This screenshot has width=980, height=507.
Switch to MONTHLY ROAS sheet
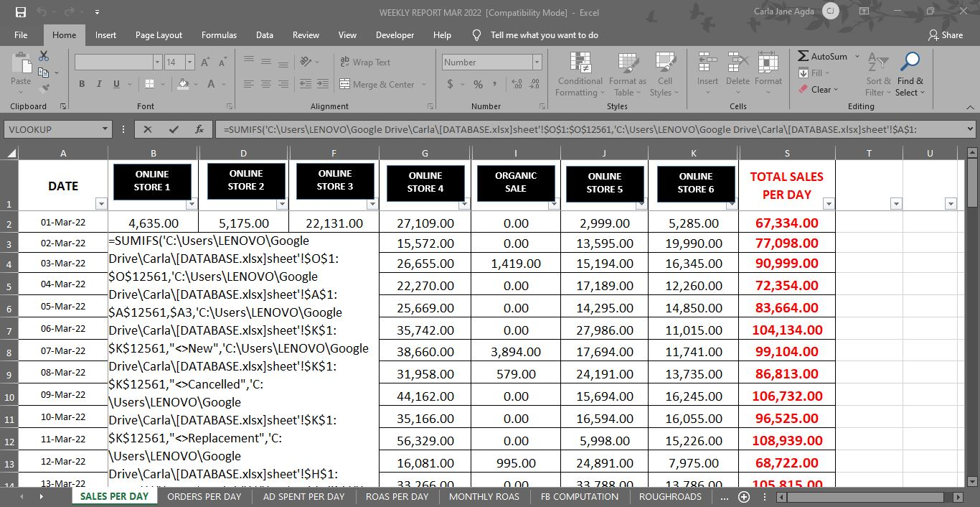point(484,496)
